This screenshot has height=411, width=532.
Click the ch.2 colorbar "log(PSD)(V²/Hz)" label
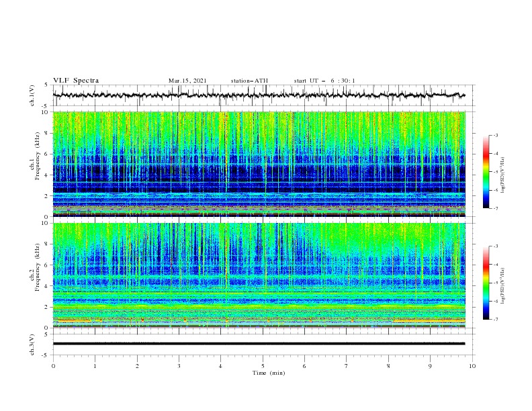[503, 285]
